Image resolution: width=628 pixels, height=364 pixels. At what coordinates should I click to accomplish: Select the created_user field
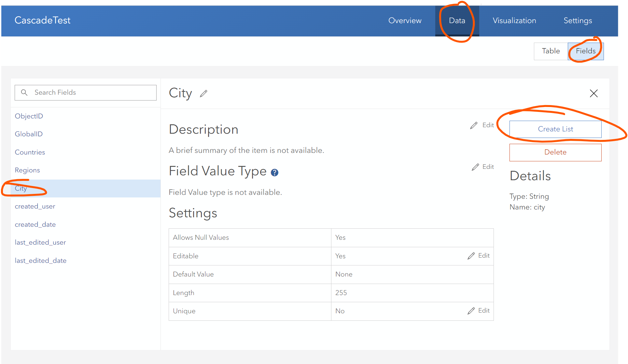pyautogui.click(x=35, y=206)
